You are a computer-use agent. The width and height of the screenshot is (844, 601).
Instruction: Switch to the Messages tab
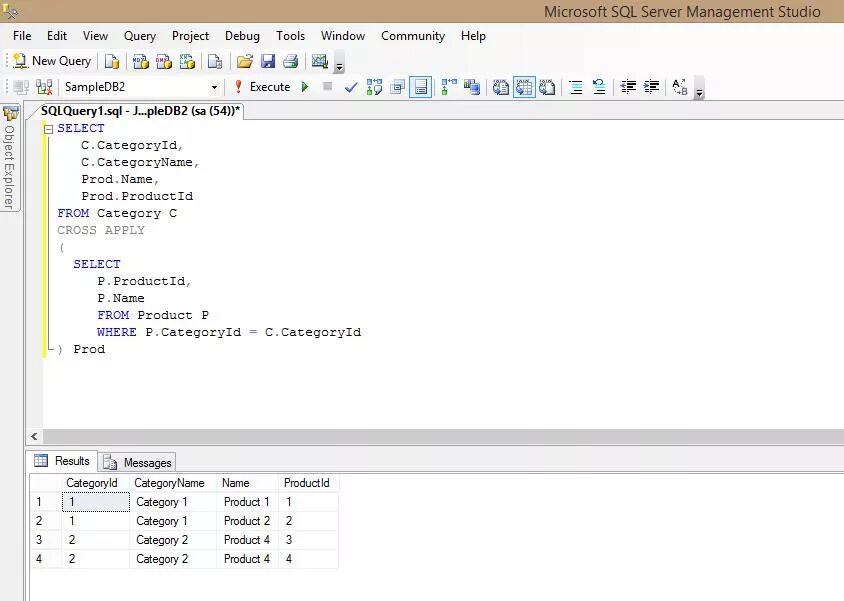click(x=137, y=462)
